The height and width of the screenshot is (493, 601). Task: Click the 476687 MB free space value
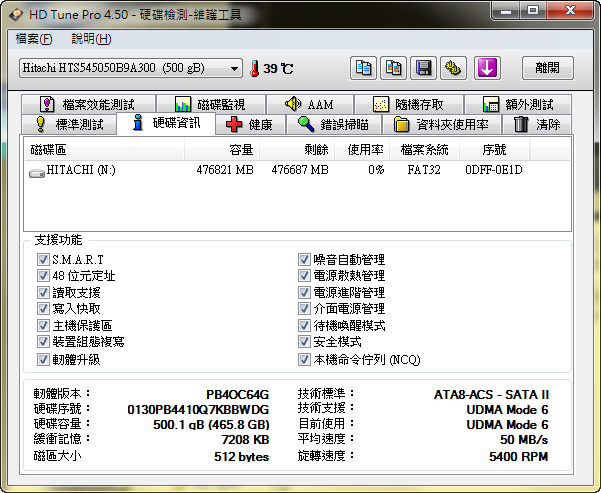coord(300,170)
